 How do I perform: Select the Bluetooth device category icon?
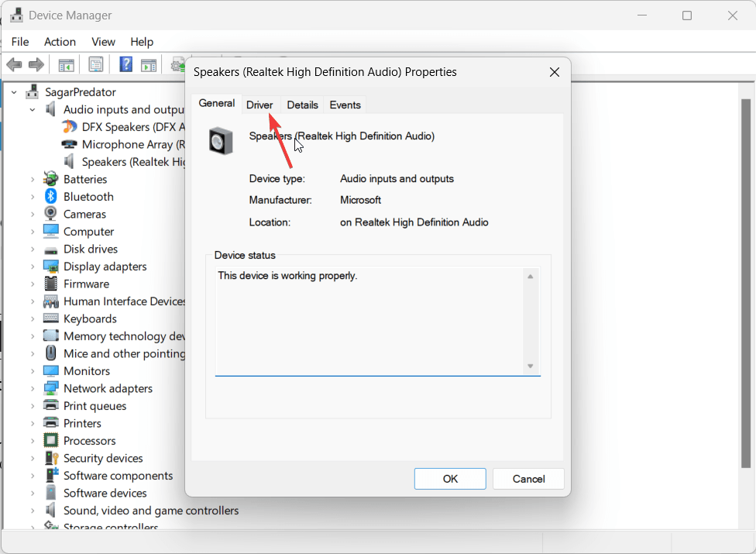50,196
